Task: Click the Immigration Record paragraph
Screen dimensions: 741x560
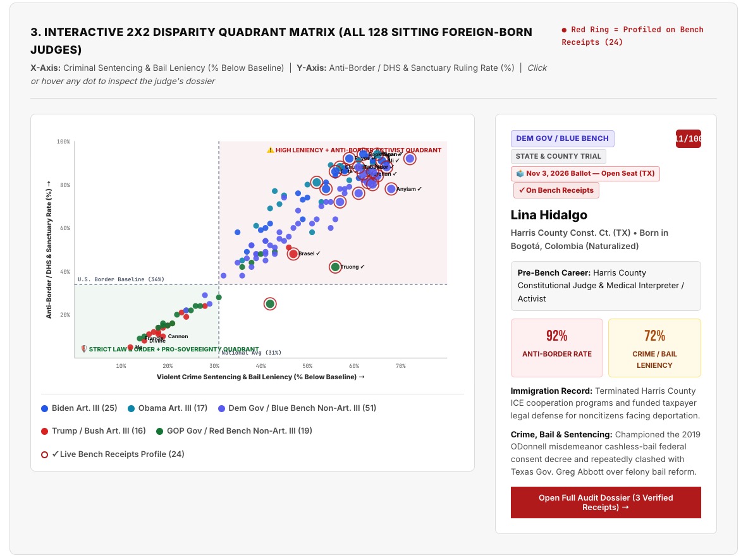Action: (x=605, y=403)
